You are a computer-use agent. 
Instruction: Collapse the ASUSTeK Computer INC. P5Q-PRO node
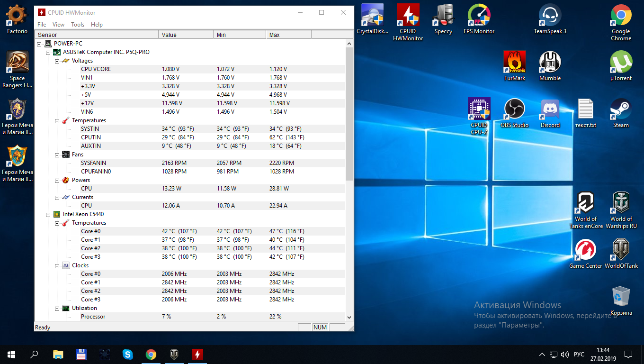48,52
